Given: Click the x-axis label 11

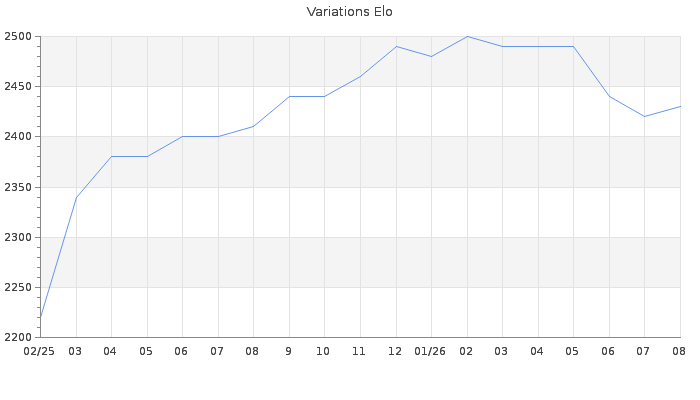Looking at the screenshot, I should 359,351.
